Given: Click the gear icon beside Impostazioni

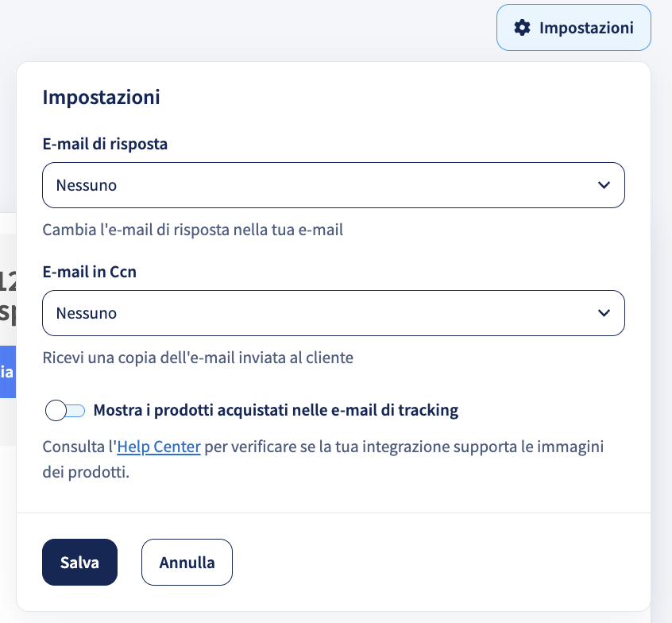Looking at the screenshot, I should pyautogui.click(x=522, y=28).
